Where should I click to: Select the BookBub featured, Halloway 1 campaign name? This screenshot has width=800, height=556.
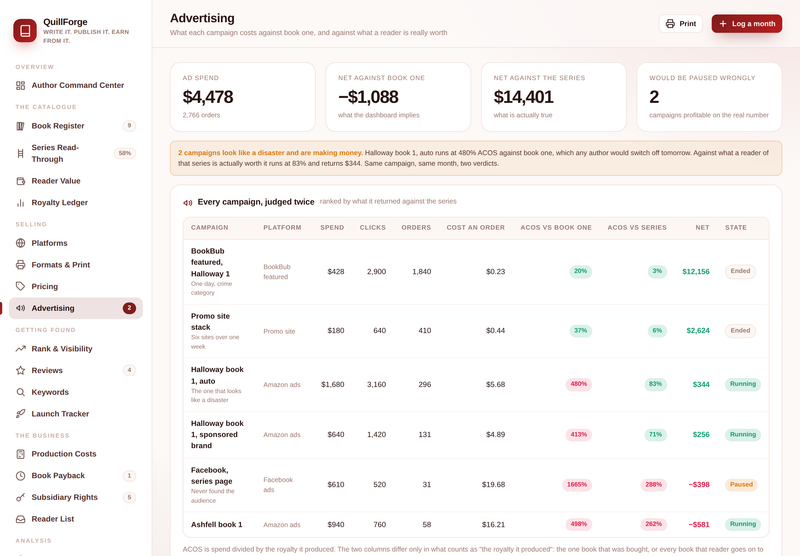pyautogui.click(x=210, y=262)
